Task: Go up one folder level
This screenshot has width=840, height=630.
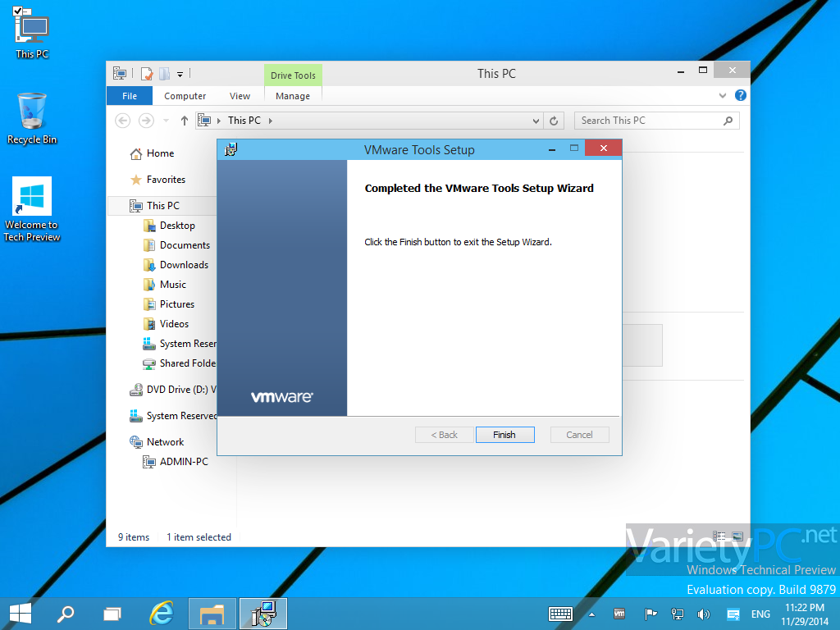Action: click(x=185, y=121)
